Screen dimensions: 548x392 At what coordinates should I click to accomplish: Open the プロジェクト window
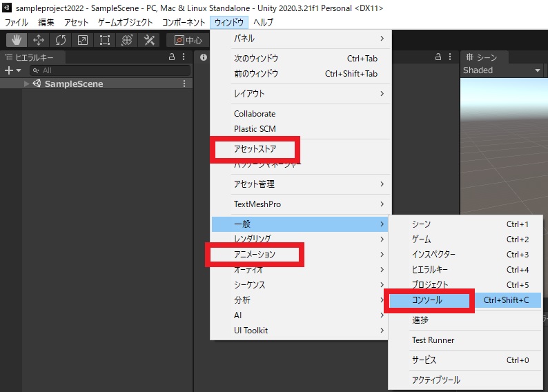point(465,285)
